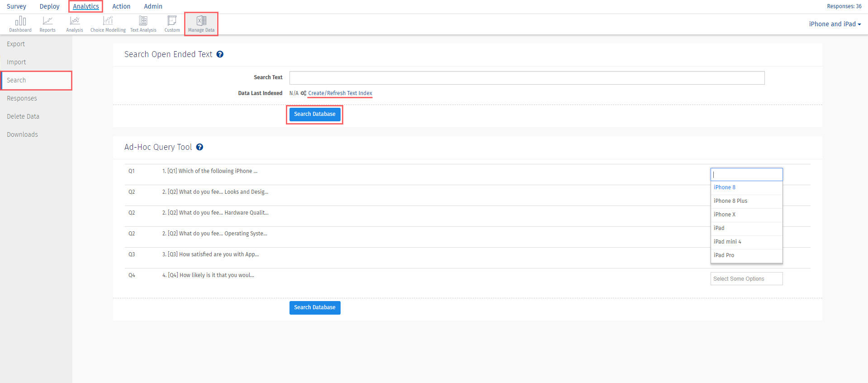Viewport: 868px width, 383px height.
Task: Click help icon beside Ad-Hoc Query Tool
Action: pyautogui.click(x=199, y=147)
